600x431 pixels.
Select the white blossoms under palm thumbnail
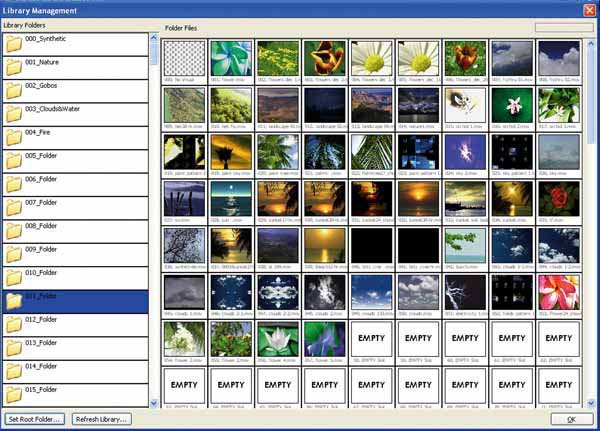tap(184, 339)
